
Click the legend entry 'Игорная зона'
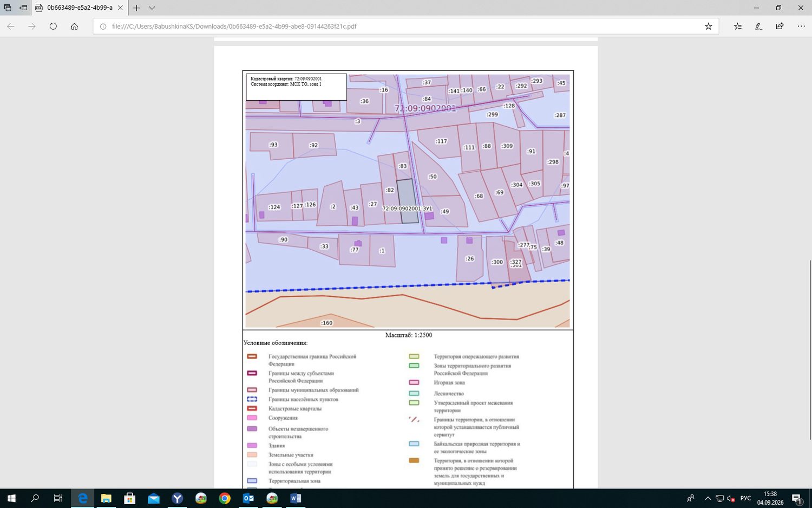point(449,383)
